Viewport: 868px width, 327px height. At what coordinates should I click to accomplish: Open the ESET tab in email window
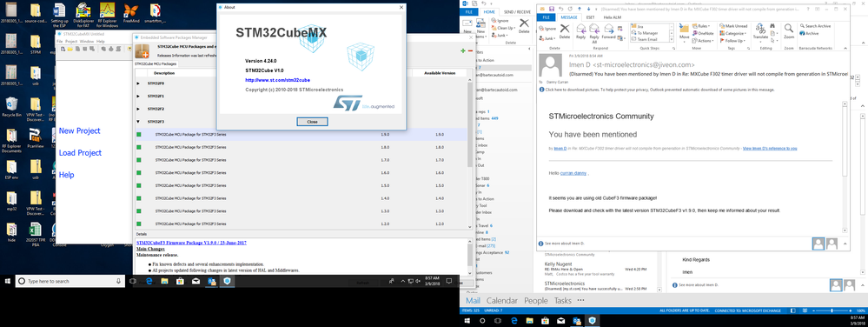click(591, 17)
